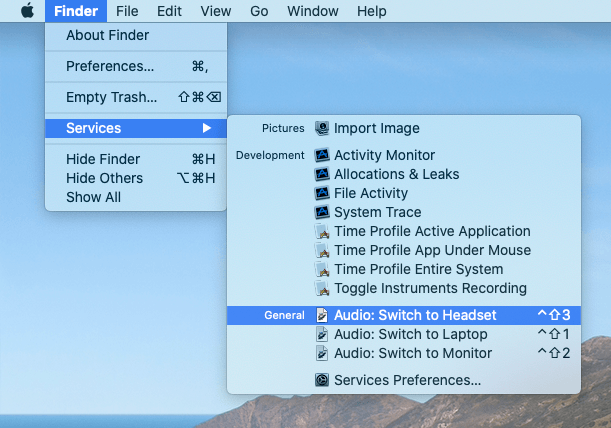Open the Go menu
The image size is (611, 428).
click(x=259, y=11)
